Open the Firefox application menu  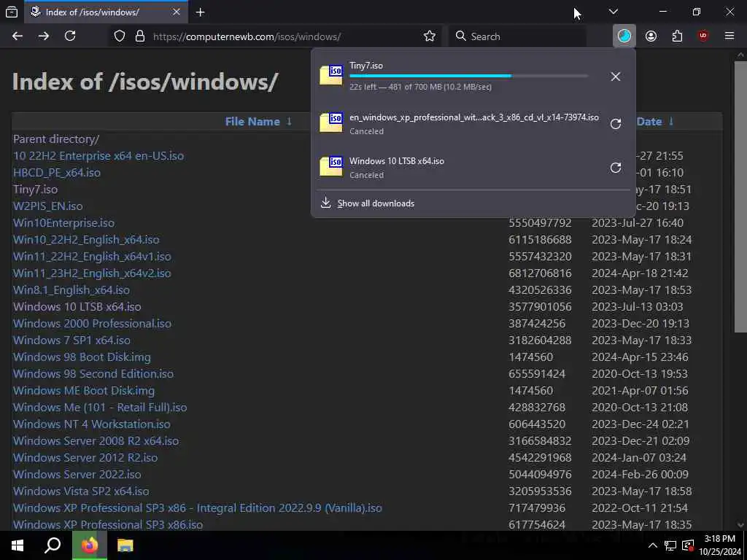click(729, 36)
